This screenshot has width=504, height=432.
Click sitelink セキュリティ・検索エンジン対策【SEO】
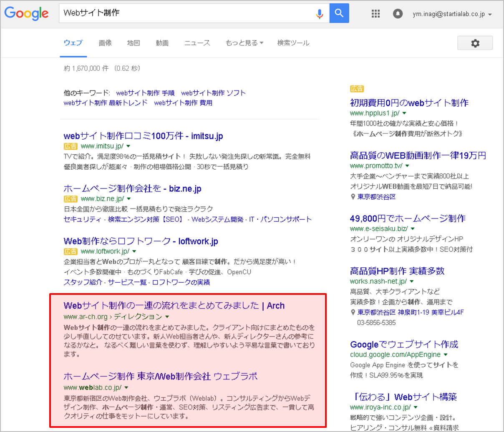tap(124, 219)
